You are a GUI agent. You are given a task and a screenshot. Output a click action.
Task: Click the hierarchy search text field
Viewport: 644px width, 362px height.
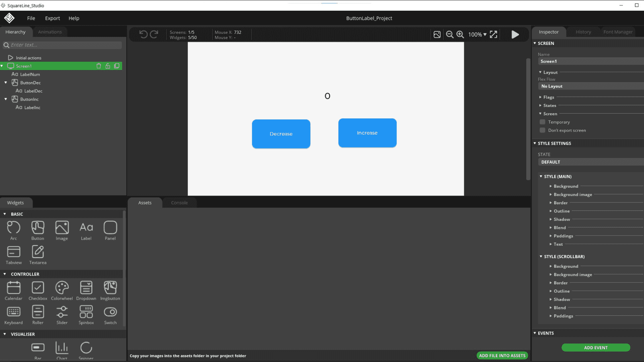(64, 45)
